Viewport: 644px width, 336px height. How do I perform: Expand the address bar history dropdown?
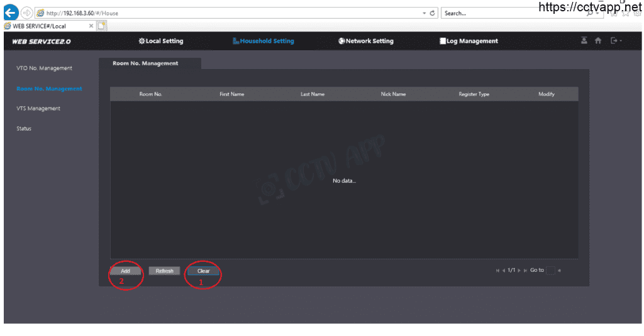(424, 13)
